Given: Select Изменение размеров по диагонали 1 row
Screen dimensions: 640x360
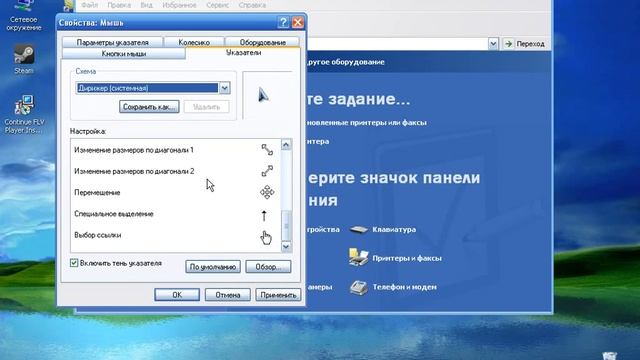Looking at the screenshot, I should point(176,150).
